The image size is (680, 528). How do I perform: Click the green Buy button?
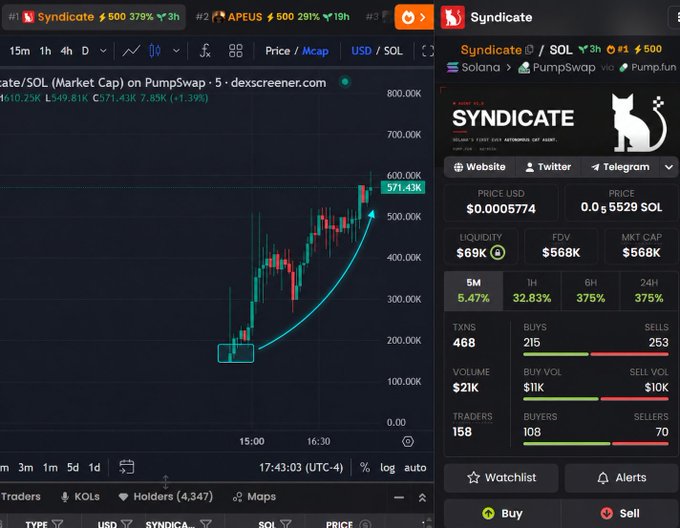click(502, 514)
